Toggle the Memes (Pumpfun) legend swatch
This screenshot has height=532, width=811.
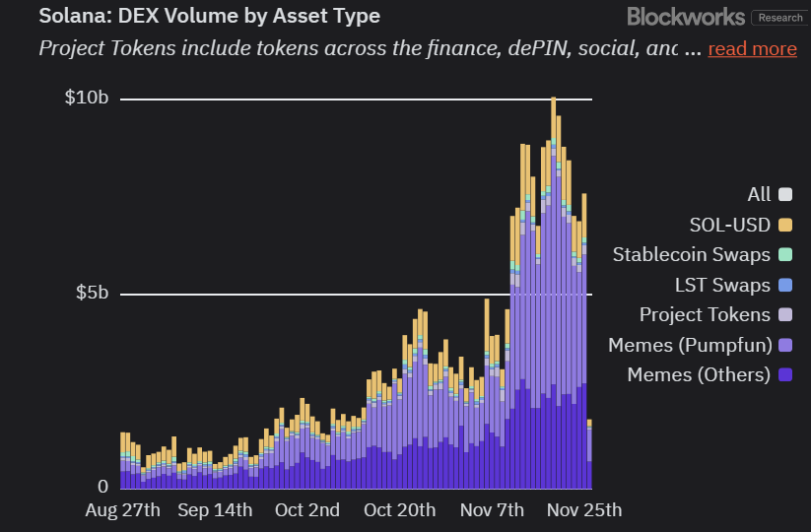(x=785, y=345)
